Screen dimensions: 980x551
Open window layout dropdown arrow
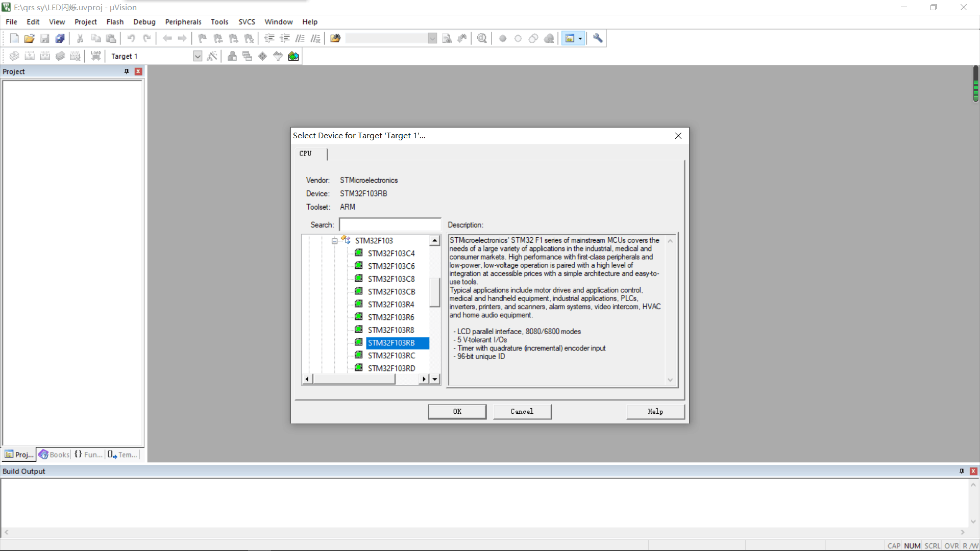tap(580, 38)
